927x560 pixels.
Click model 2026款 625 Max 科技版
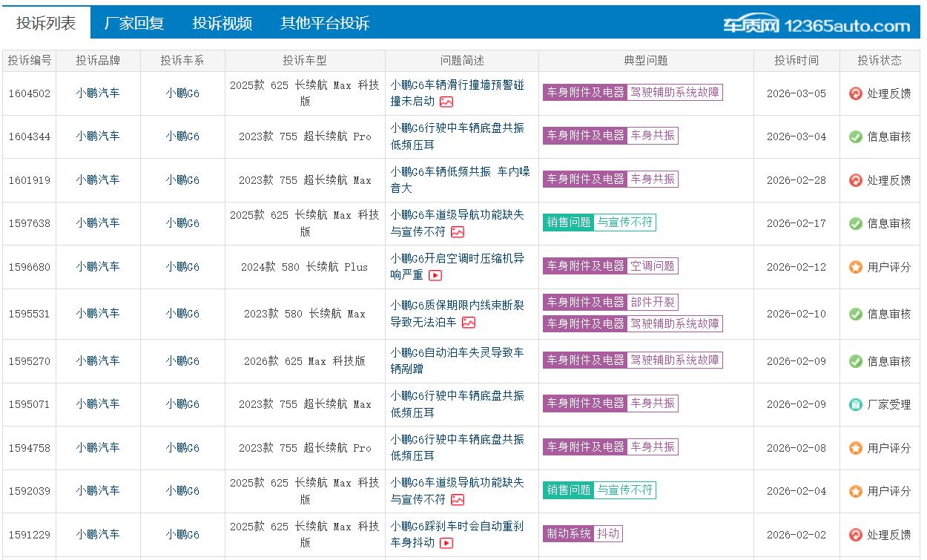pos(305,361)
